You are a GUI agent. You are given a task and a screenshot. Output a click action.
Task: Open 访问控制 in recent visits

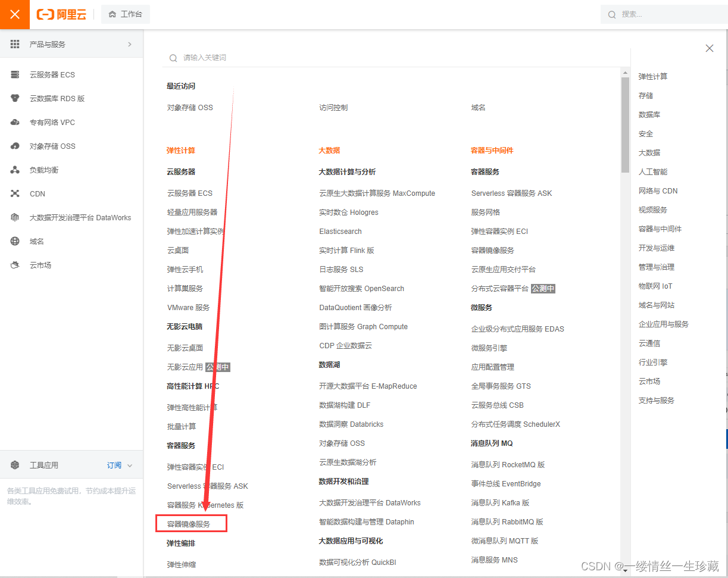tap(333, 107)
